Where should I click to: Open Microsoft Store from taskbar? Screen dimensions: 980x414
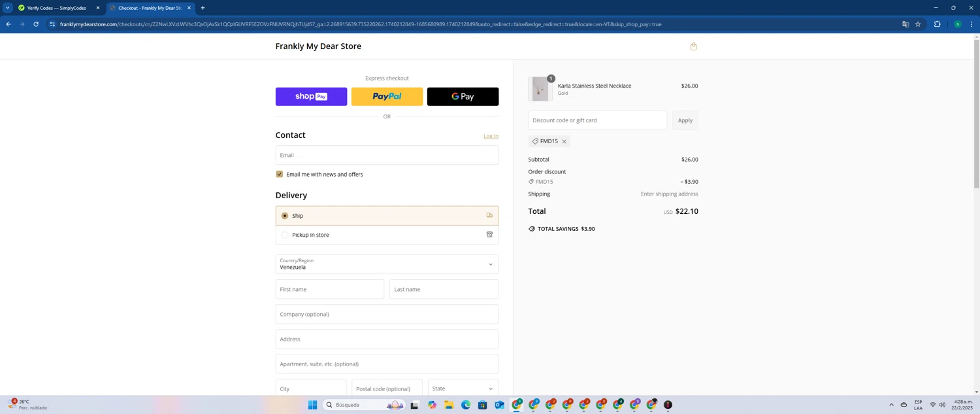(482, 405)
